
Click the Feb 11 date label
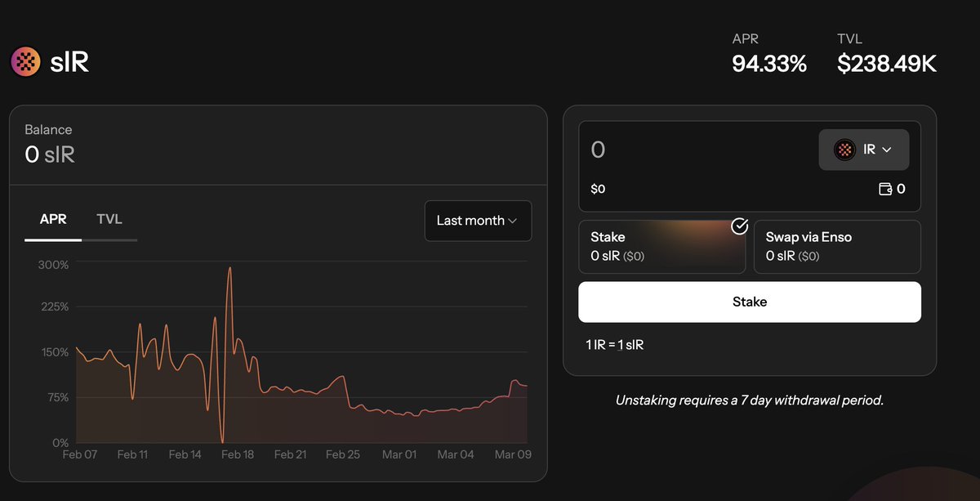132,454
